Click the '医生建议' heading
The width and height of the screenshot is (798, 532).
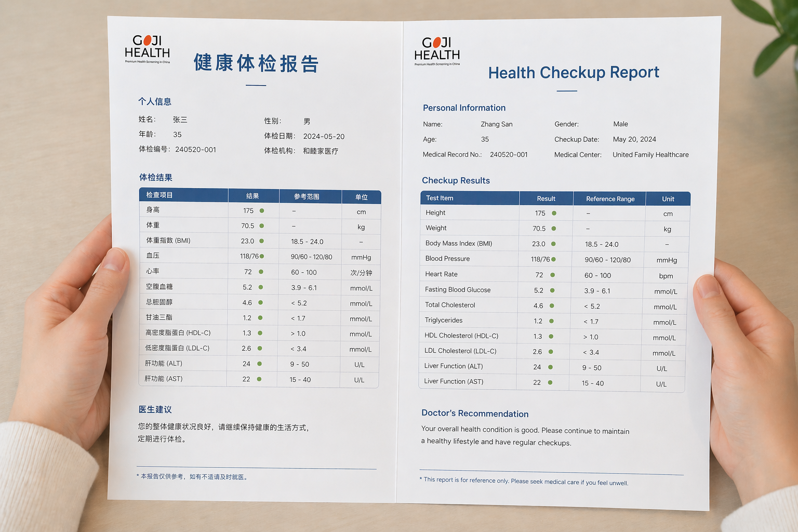[x=155, y=409]
